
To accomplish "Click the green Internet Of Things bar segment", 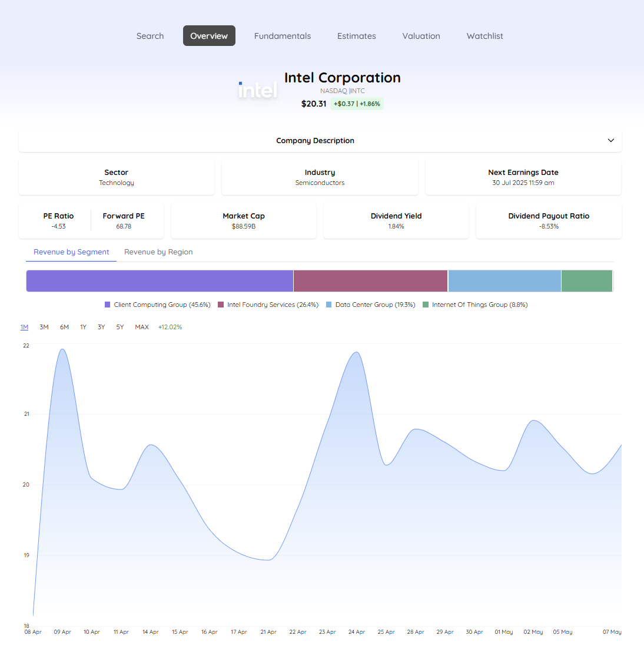I will coord(587,281).
